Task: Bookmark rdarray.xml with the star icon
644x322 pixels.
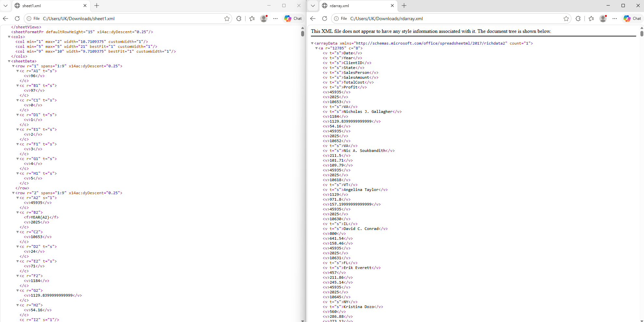Action: click(566, 19)
